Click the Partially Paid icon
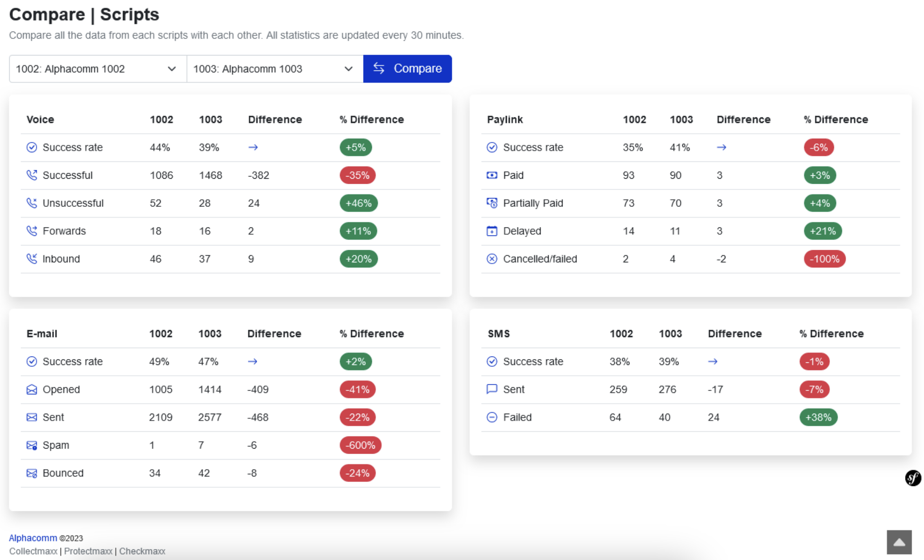This screenshot has height=560, width=924. point(492,203)
